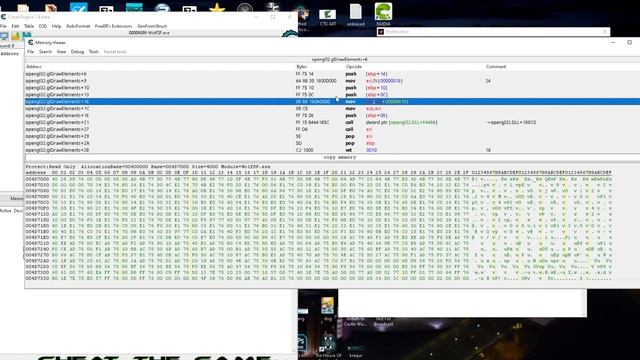Viewport: 640px width, 360px height.
Task: Open Help menu in Cheat Engine window
Action: pos(56,26)
